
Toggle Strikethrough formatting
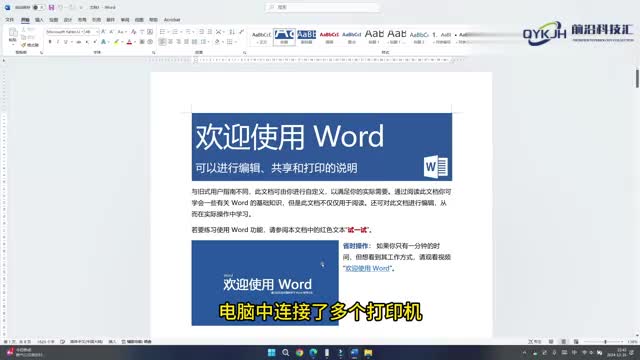click(79, 42)
